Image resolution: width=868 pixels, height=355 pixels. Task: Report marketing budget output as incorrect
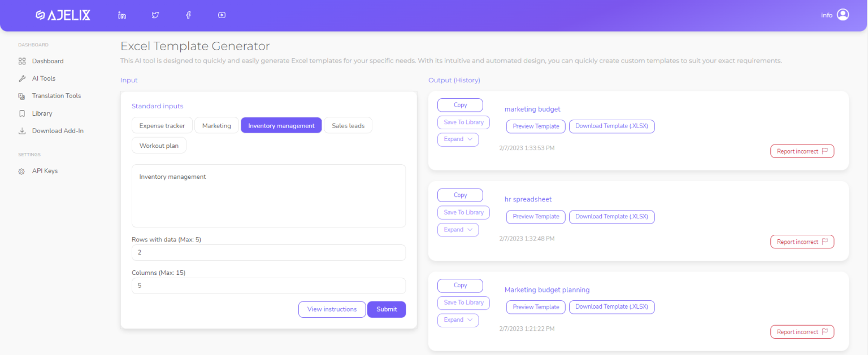[x=802, y=151]
